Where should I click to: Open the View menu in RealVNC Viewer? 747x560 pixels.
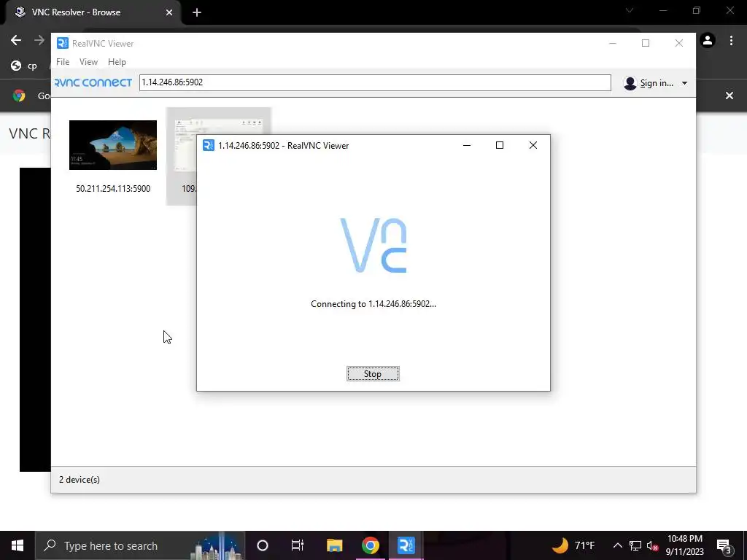pos(88,62)
